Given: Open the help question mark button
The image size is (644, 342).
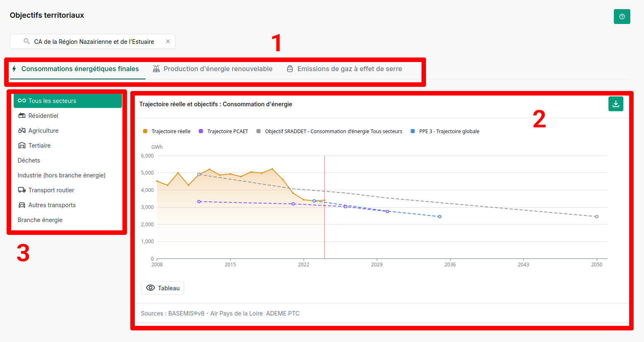Looking at the screenshot, I should click(622, 17).
